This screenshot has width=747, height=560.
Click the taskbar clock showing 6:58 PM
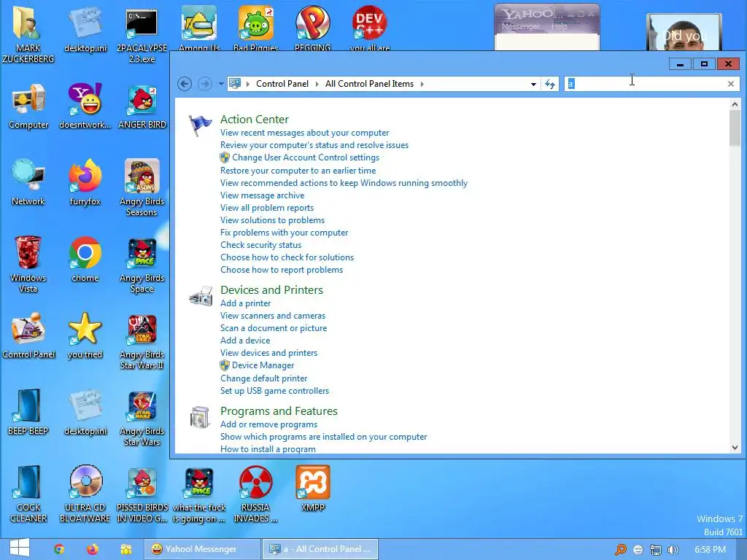click(x=710, y=550)
